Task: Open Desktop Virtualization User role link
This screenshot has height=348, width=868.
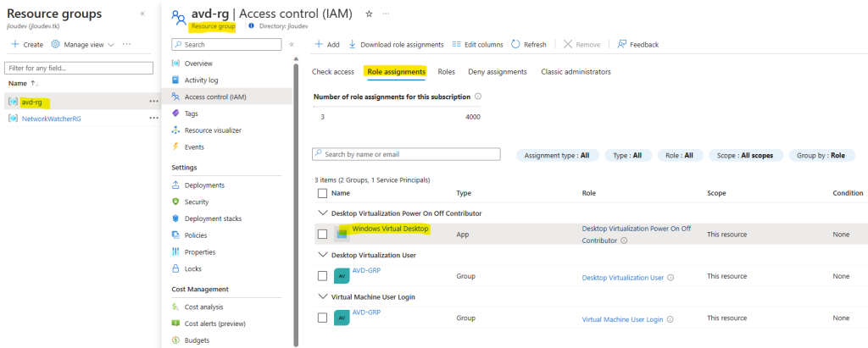Action: coord(623,278)
